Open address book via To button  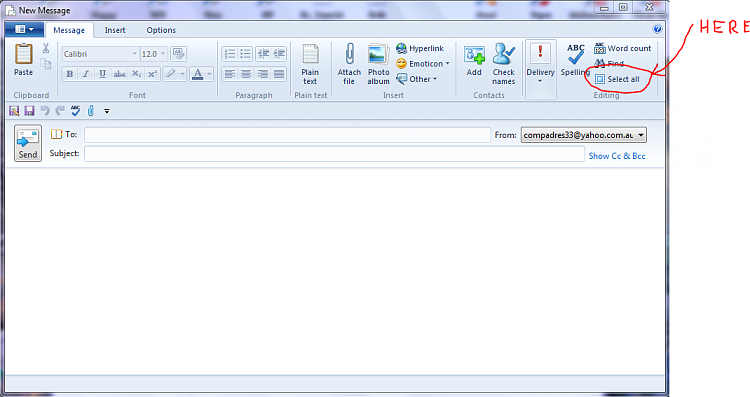(64, 134)
